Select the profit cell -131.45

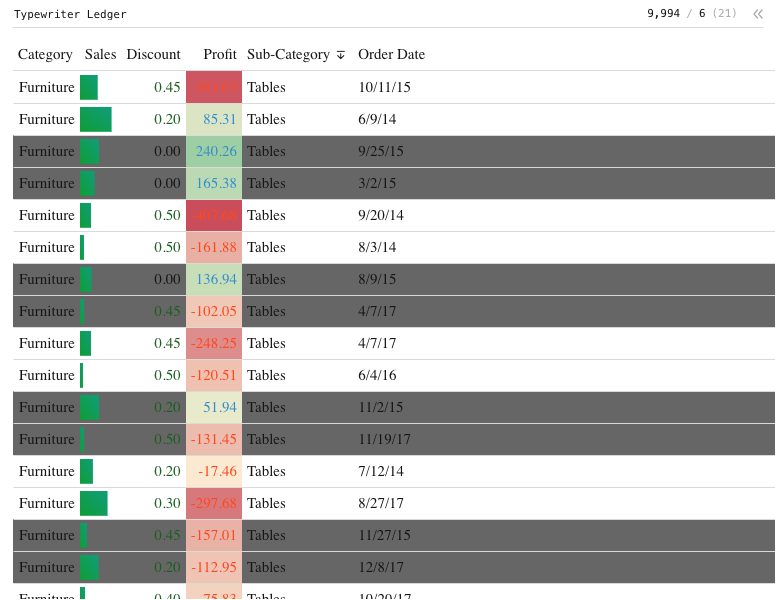click(x=214, y=439)
